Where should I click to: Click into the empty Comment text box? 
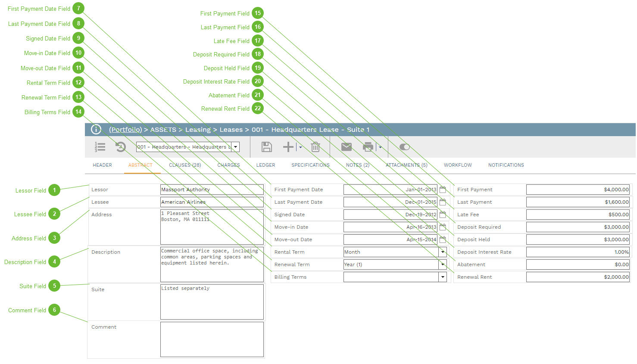pyautogui.click(x=212, y=339)
